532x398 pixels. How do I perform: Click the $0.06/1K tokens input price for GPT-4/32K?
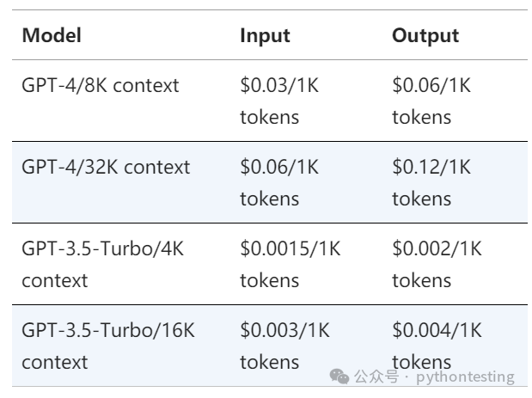pyautogui.click(x=279, y=183)
